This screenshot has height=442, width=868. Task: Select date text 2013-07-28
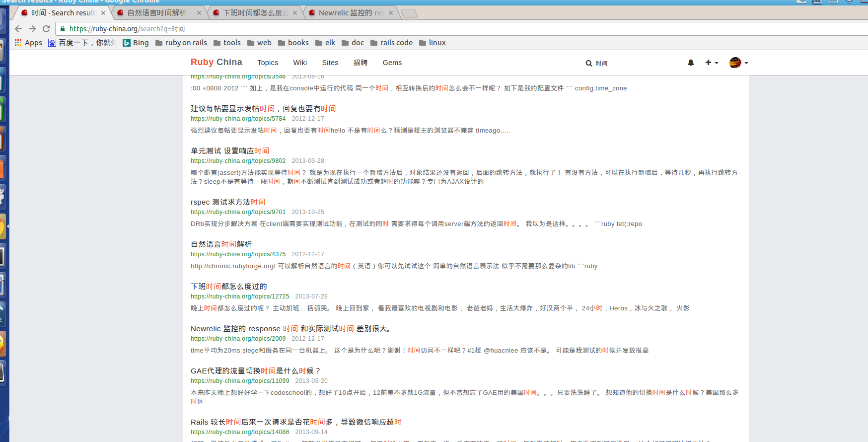(x=311, y=296)
